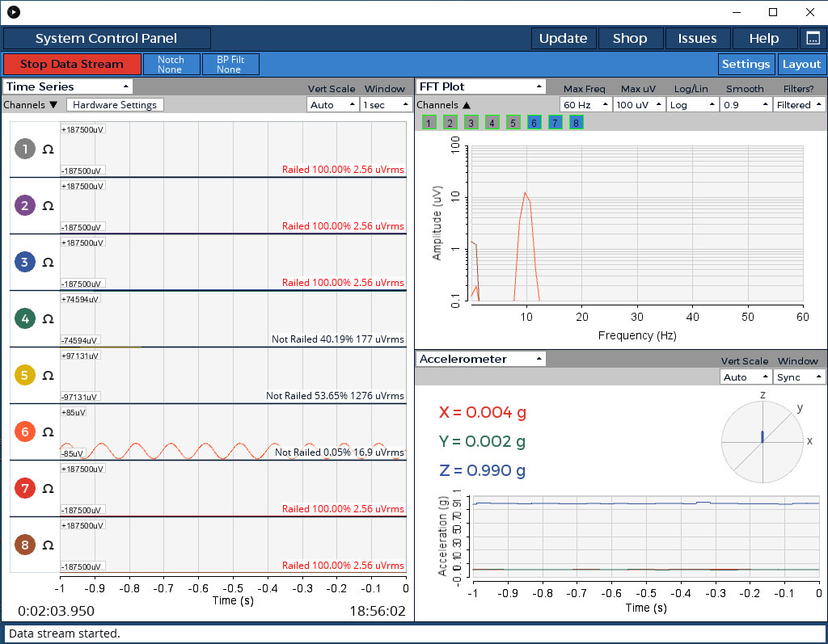Screen dimensions: 828x644
Task: Click the channel 1 gray circle icon
Action: click(25, 149)
